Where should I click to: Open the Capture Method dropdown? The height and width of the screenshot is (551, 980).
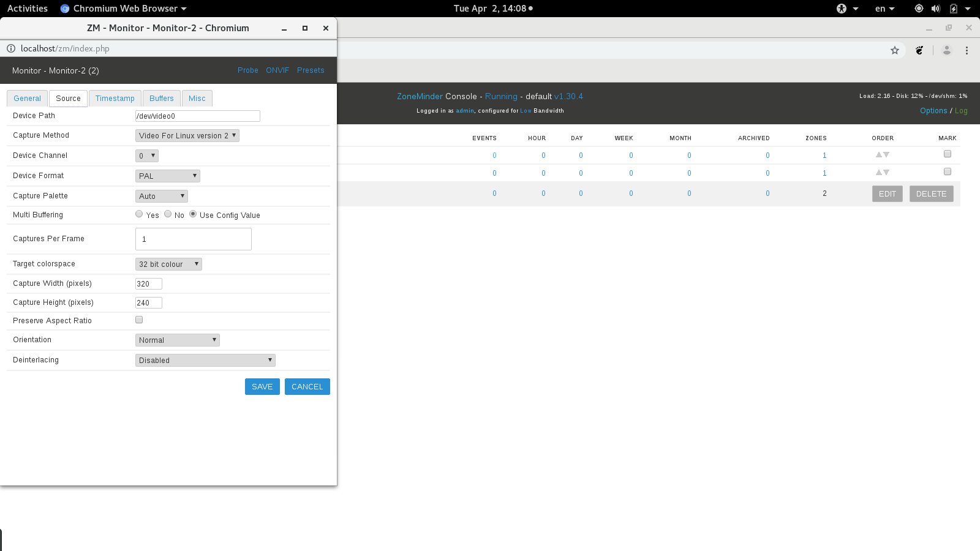[187, 135]
